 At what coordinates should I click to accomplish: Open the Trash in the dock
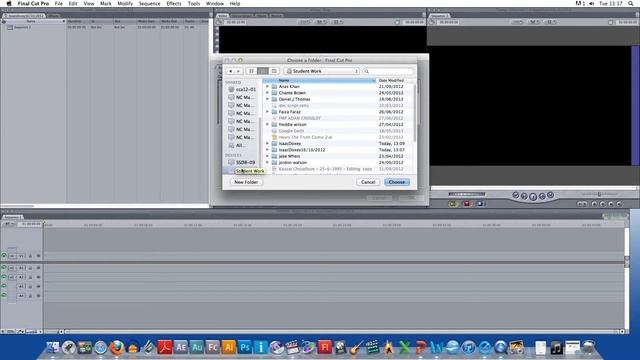[x=588, y=347]
